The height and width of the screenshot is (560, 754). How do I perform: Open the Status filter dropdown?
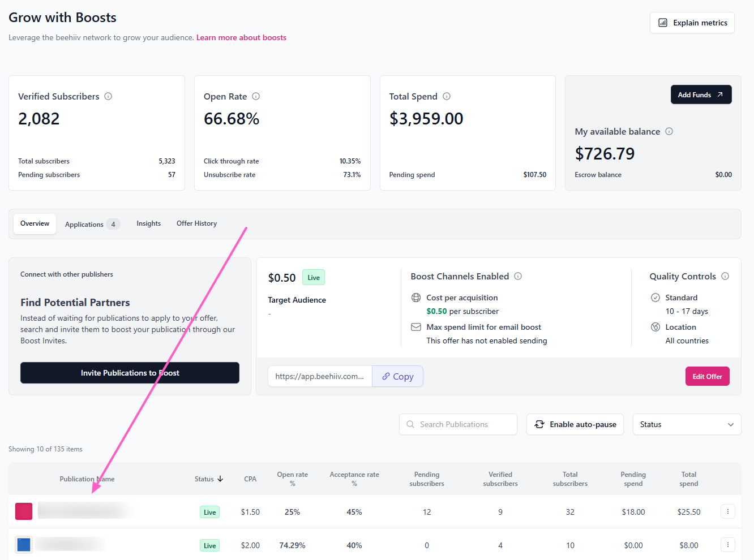[x=686, y=424]
